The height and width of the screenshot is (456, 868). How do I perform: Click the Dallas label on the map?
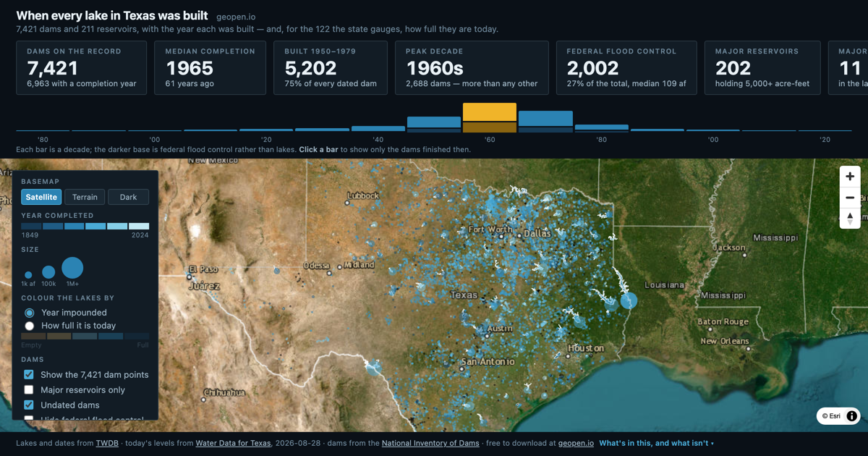537,234
